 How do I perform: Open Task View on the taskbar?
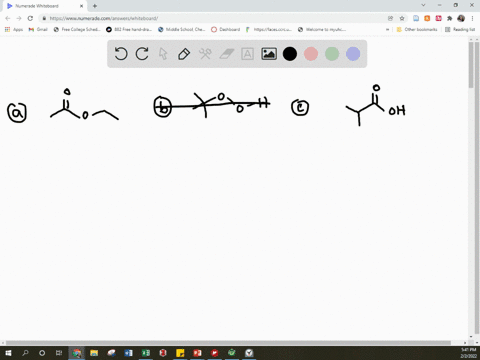(x=59, y=353)
